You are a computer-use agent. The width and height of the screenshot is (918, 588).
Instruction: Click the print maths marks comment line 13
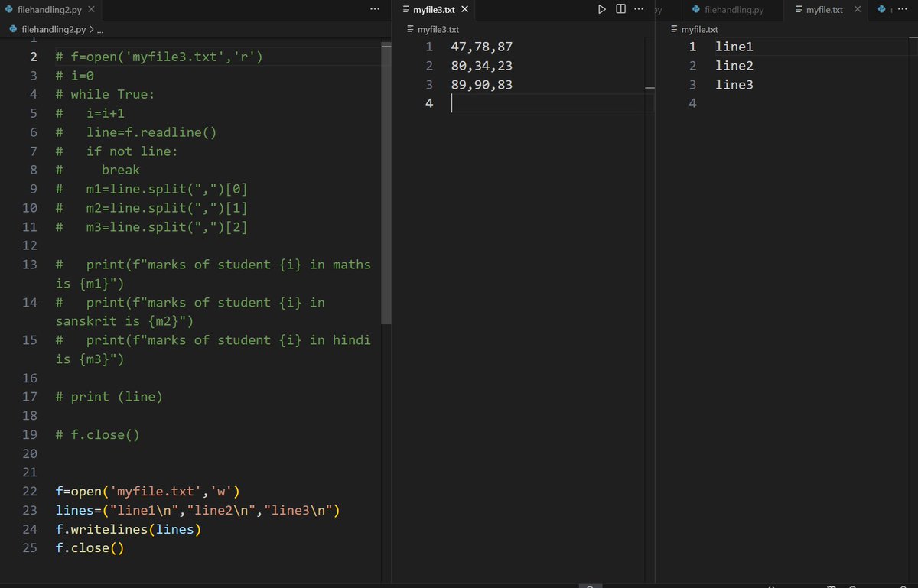pyautogui.click(x=213, y=274)
